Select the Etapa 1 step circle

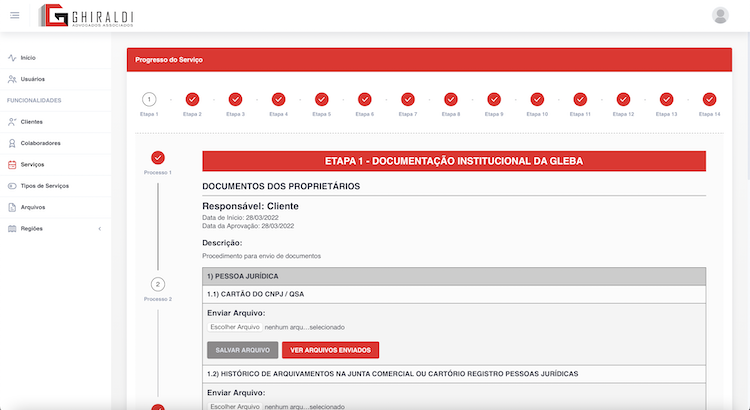tap(149, 100)
